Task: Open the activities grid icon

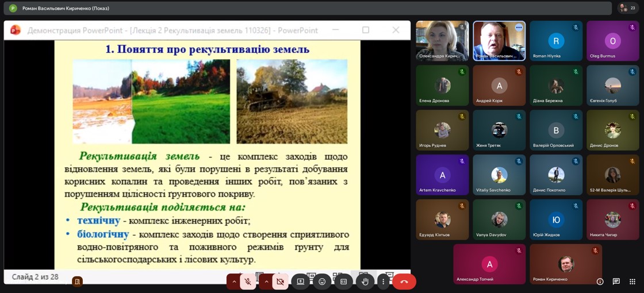Action: pyautogui.click(x=632, y=281)
